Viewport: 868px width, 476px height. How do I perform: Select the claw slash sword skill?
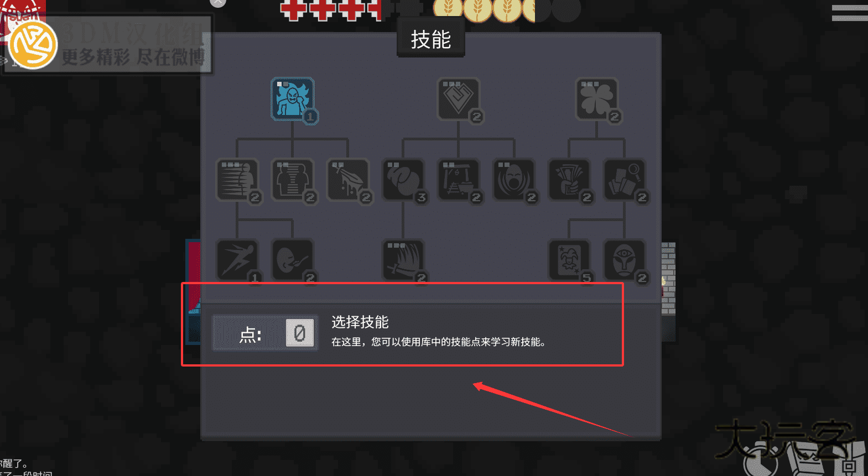[403, 260]
